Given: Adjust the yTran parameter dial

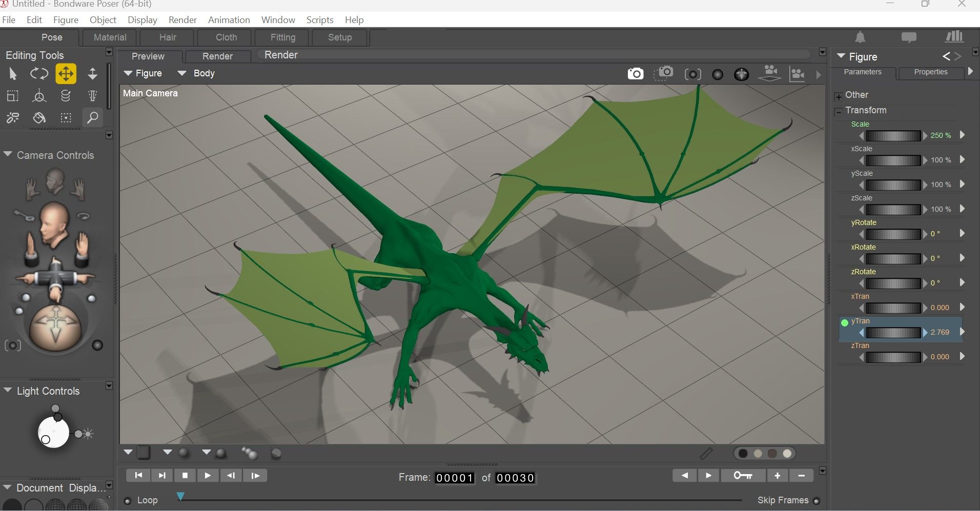Looking at the screenshot, I should pyautogui.click(x=893, y=333).
